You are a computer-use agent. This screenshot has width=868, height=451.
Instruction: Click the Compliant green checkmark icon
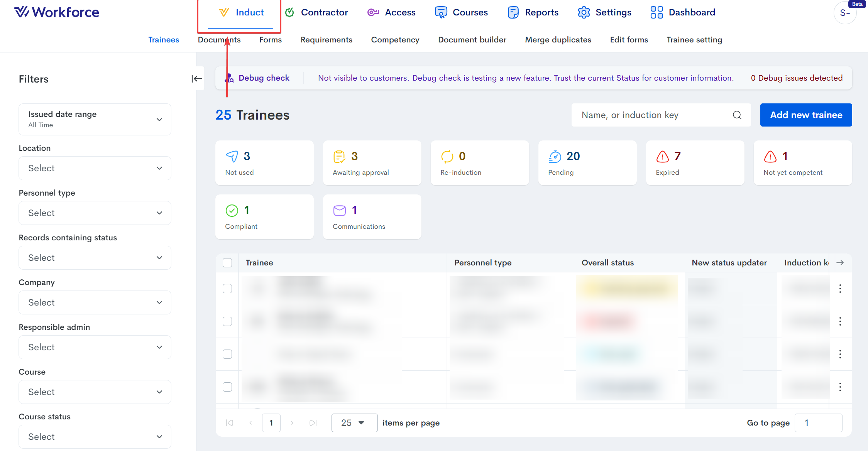point(232,210)
